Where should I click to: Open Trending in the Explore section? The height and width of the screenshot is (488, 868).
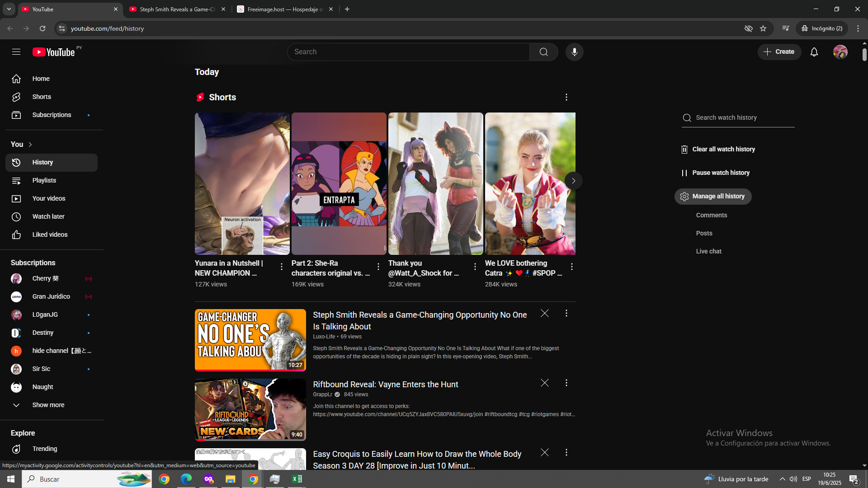[x=52, y=449]
